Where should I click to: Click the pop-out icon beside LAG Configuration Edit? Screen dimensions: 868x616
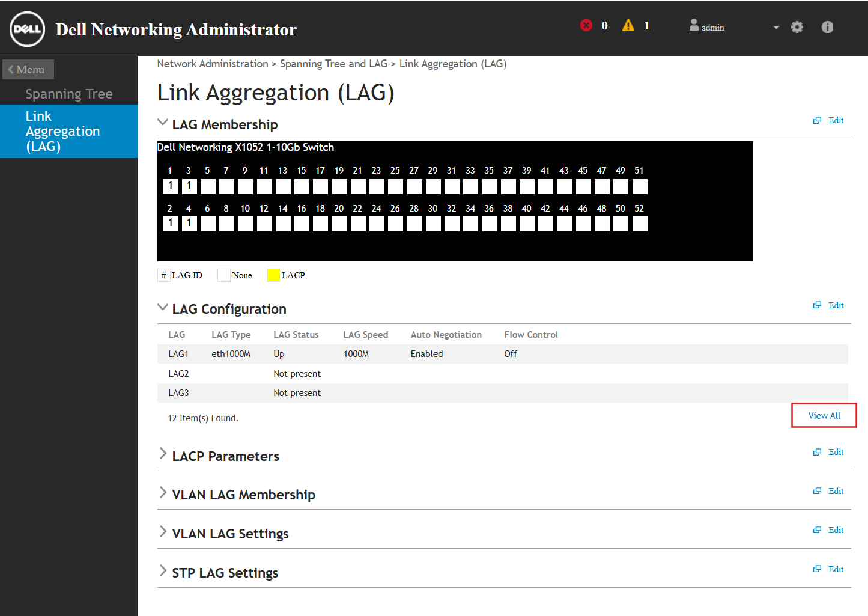pyautogui.click(x=817, y=305)
